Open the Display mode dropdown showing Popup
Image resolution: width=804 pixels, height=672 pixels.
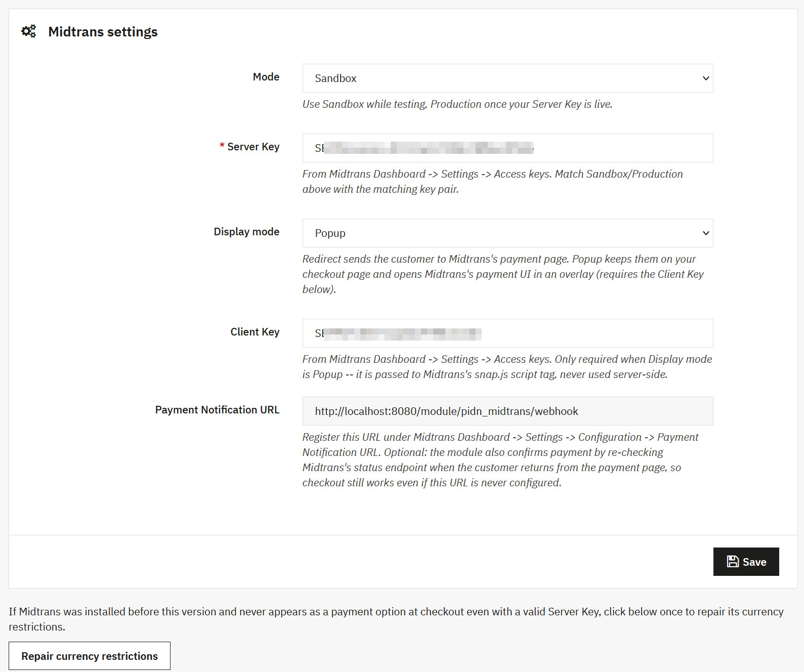tap(507, 233)
